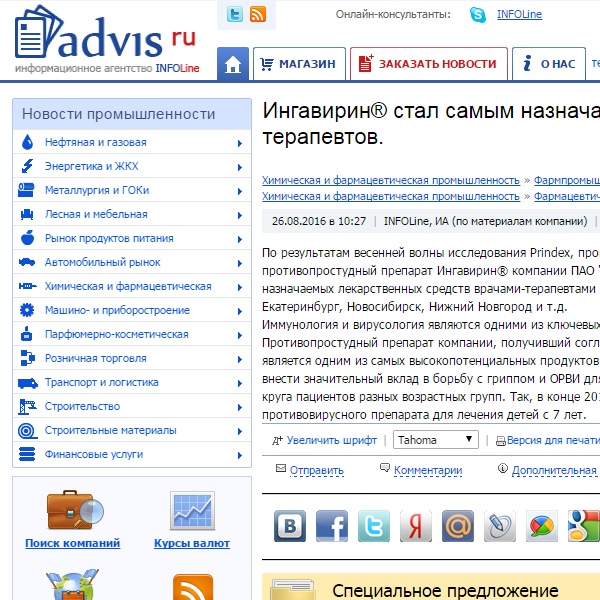Open the Дополнительная link
Image resolution: width=600 pixels, height=600 pixels.
554,470
